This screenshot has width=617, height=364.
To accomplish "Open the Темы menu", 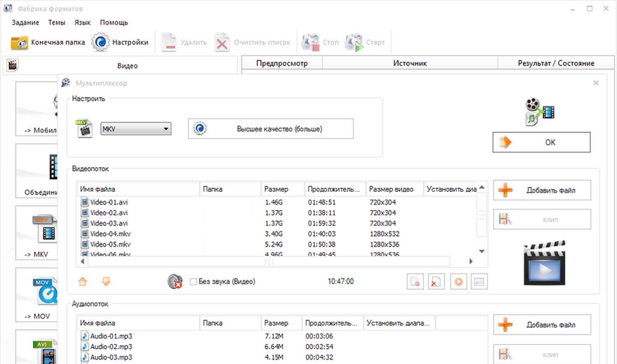I will click(57, 22).
